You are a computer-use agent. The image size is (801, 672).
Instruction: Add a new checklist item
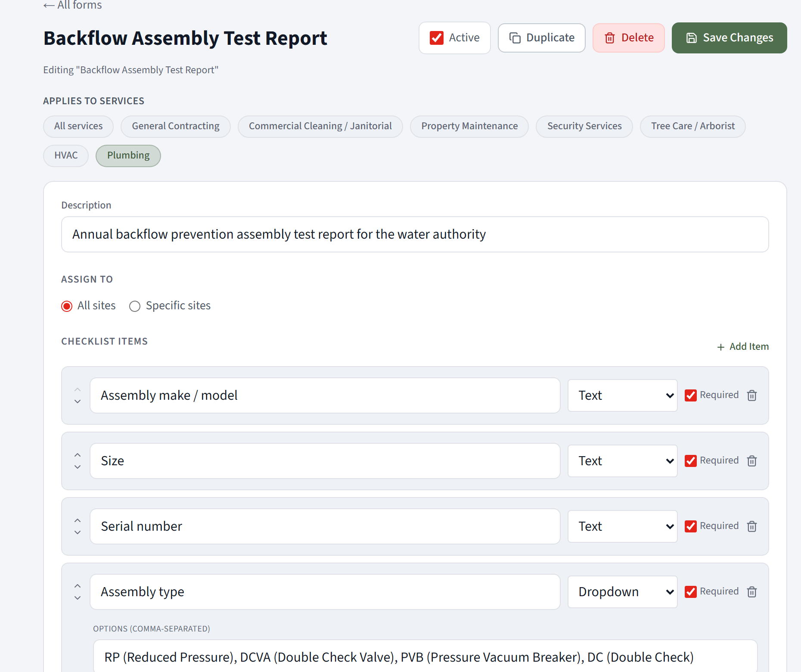click(x=743, y=347)
